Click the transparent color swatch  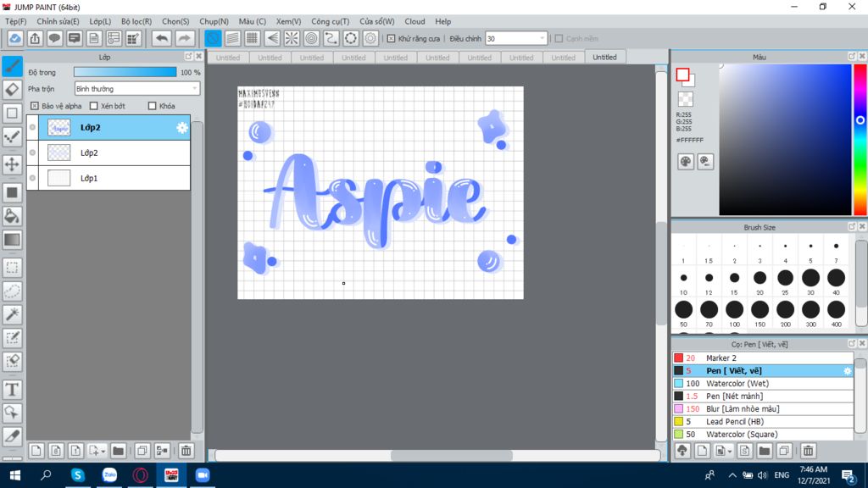pos(685,99)
